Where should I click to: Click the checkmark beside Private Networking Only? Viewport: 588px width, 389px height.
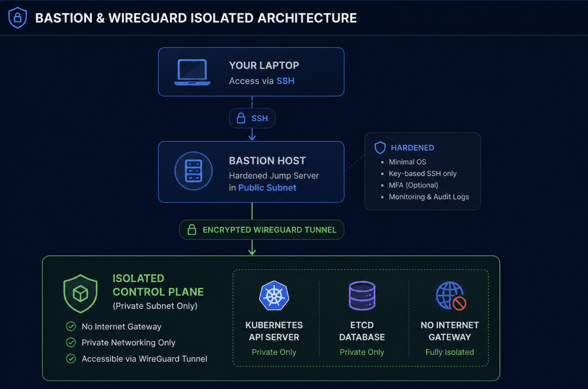[x=71, y=343]
